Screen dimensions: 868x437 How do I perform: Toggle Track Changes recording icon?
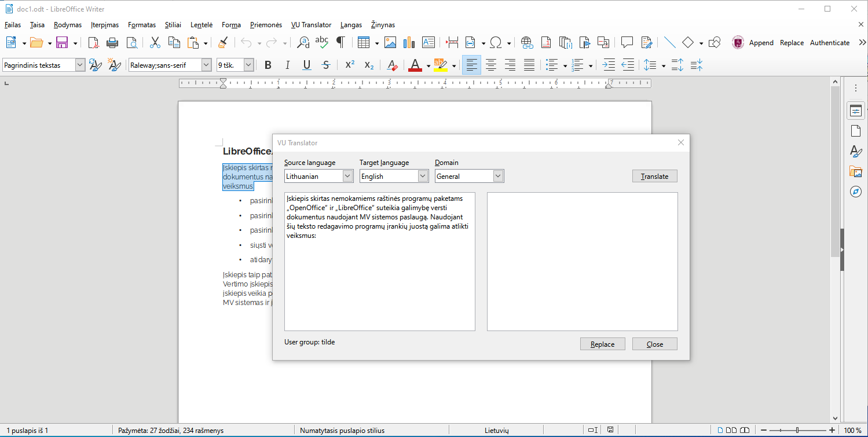tap(646, 42)
